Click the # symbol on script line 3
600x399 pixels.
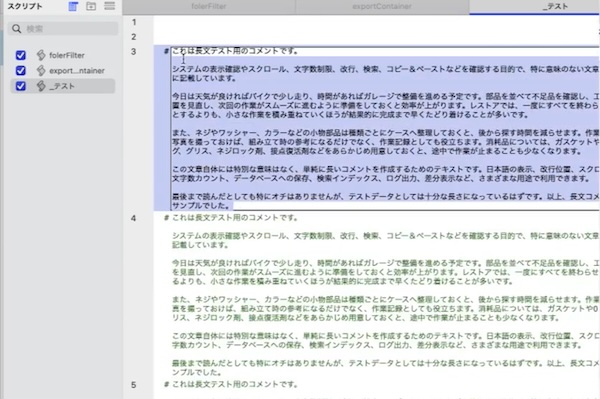click(x=166, y=51)
